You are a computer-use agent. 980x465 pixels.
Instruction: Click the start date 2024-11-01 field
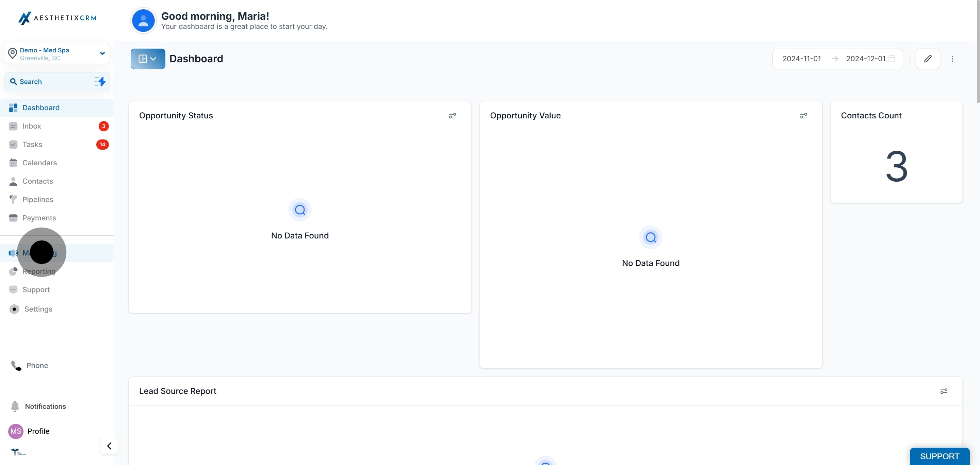pos(801,59)
